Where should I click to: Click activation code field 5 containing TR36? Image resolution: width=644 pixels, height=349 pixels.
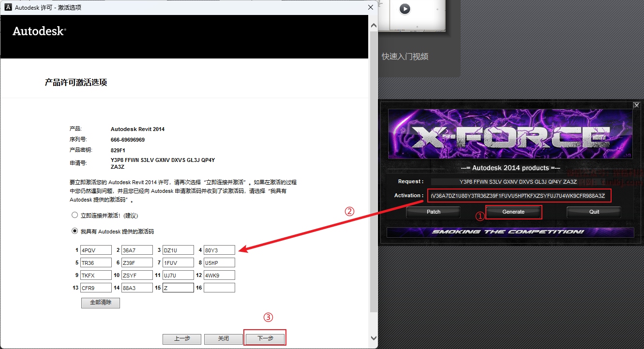tap(96, 262)
